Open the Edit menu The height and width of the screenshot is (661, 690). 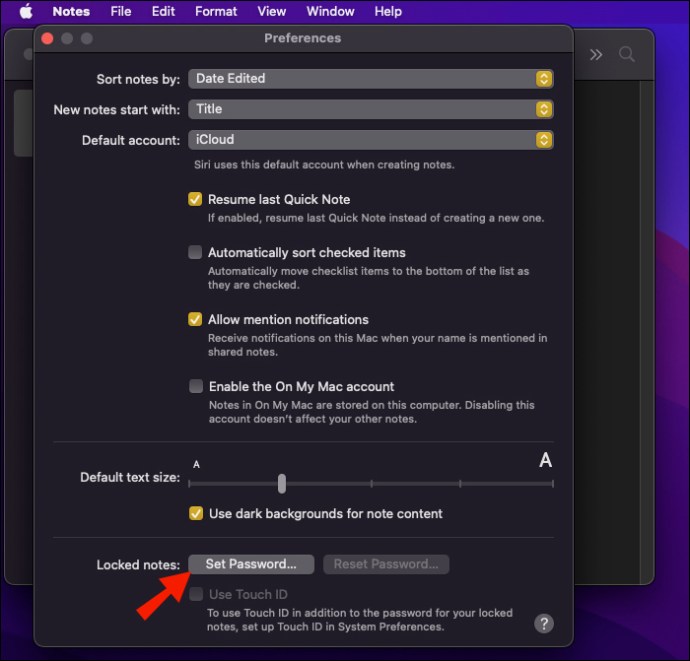coord(163,11)
